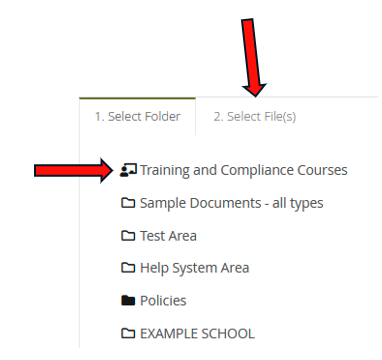Viewport: 382px width, 360px height.
Task: Click the number 2 in the second tab
Action: click(x=218, y=117)
